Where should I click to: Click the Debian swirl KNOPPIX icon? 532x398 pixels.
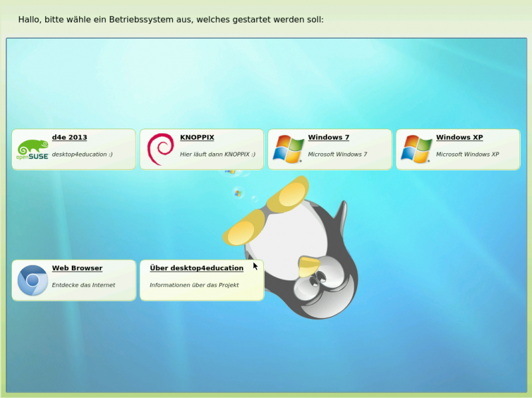point(160,149)
